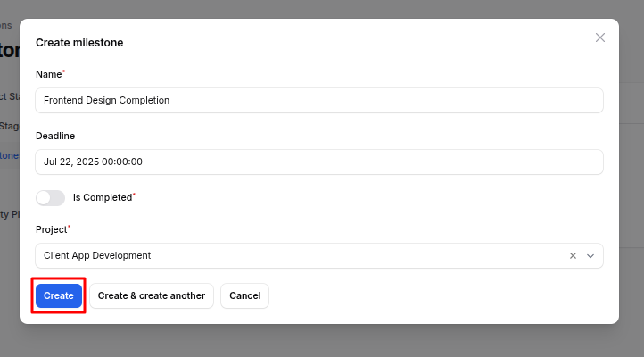Screen dimensions: 644x357
Task: Click the partially hidden "ct Sta" tab at left
Action: point(9,96)
